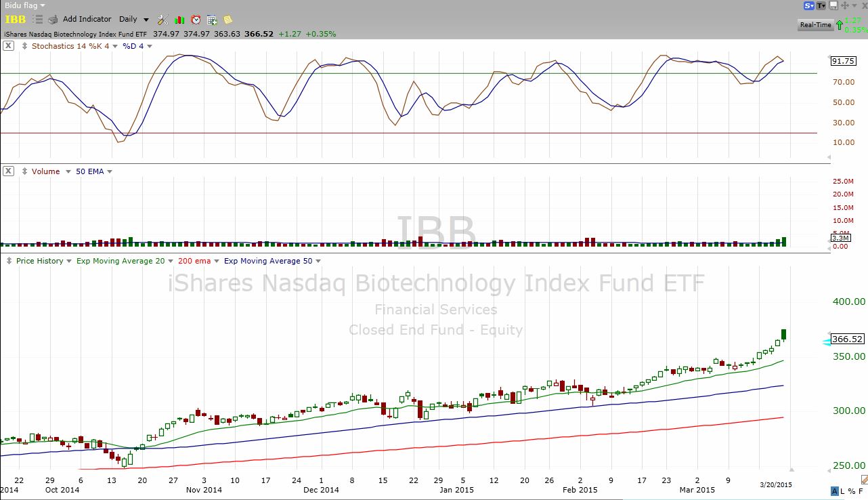Open the symbol list icon beside IBB
This screenshot has width=868, height=500.
pos(38,20)
